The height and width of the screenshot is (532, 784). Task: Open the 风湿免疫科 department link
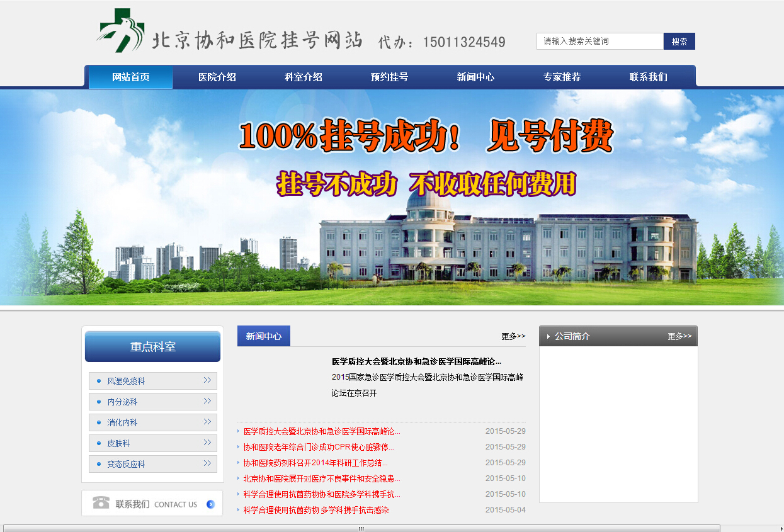point(126,381)
